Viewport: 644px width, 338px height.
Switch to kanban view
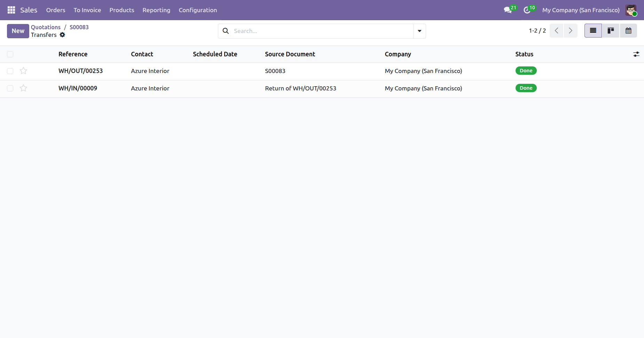[x=611, y=31]
